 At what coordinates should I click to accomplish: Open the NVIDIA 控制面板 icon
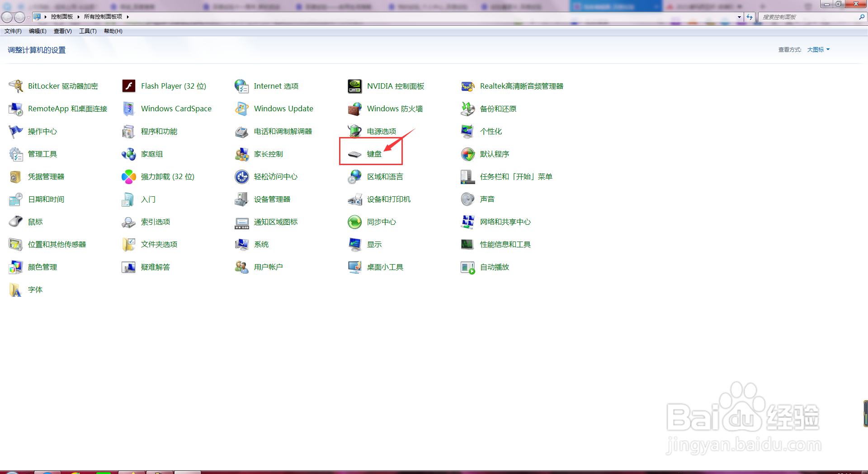(355, 86)
